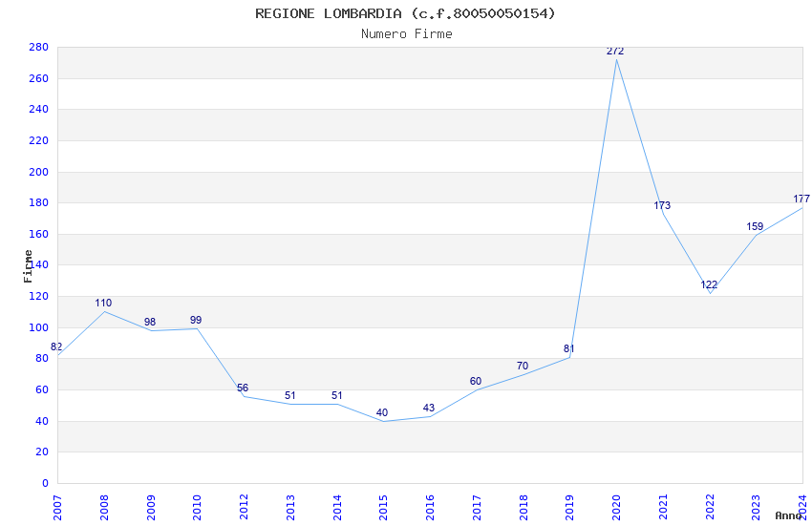Click the x-axis year label 2023
The height and width of the screenshot is (525, 812).
click(757, 508)
